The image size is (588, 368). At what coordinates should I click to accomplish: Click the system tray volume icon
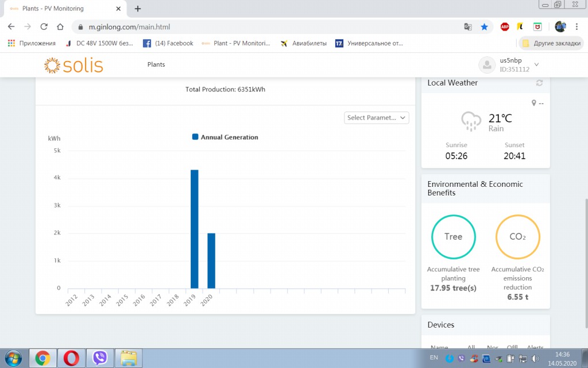[535, 359]
